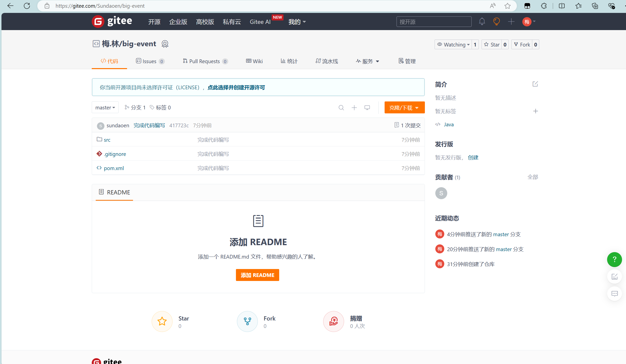Switch to the 代码 tab
Screen dimensions: 626x364
pyautogui.click(x=109, y=61)
